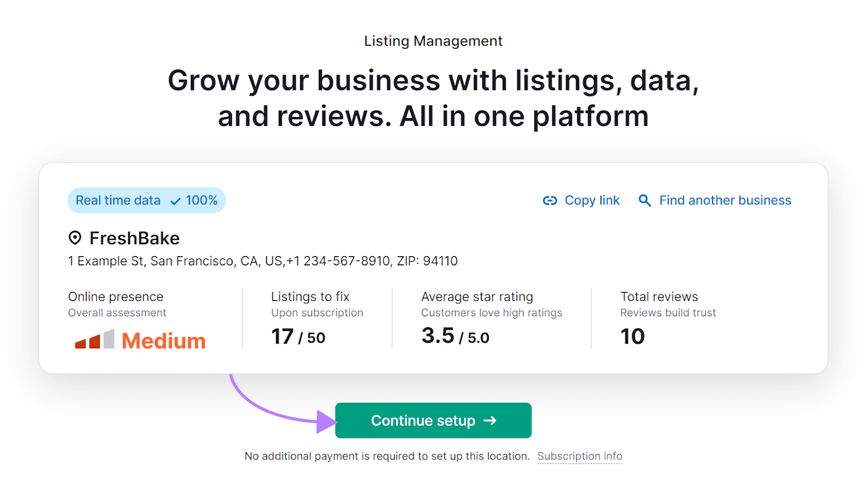Click the Overall assessment subtitle

click(x=117, y=313)
